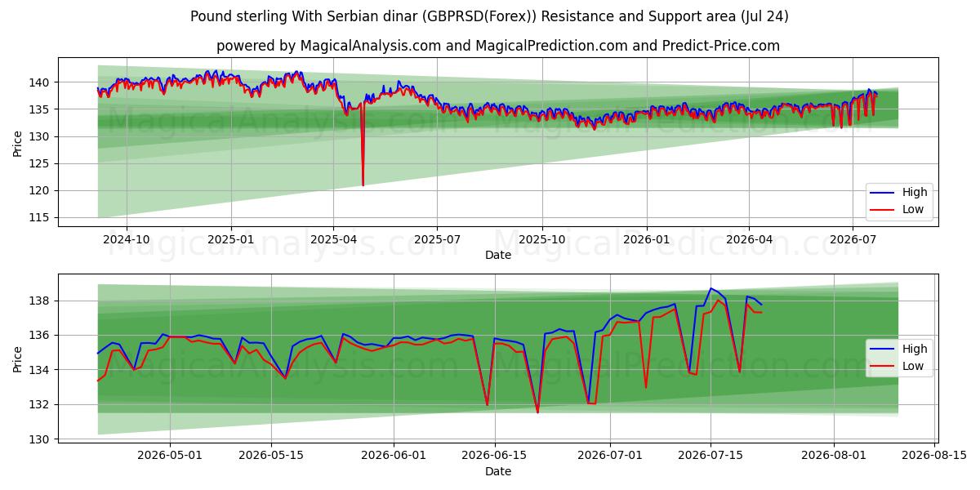
Task: Click the 'Date' x-axis label under the top chart
Action: 498,255
